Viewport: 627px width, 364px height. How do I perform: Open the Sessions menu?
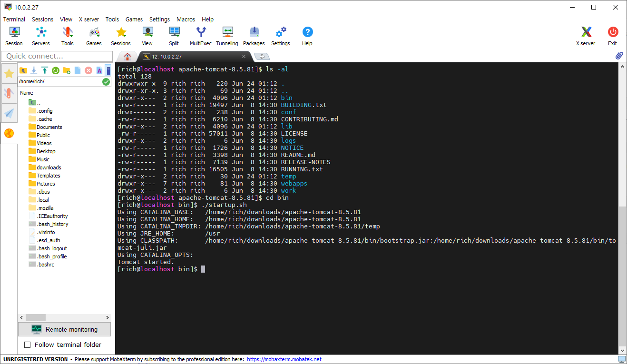43,20
